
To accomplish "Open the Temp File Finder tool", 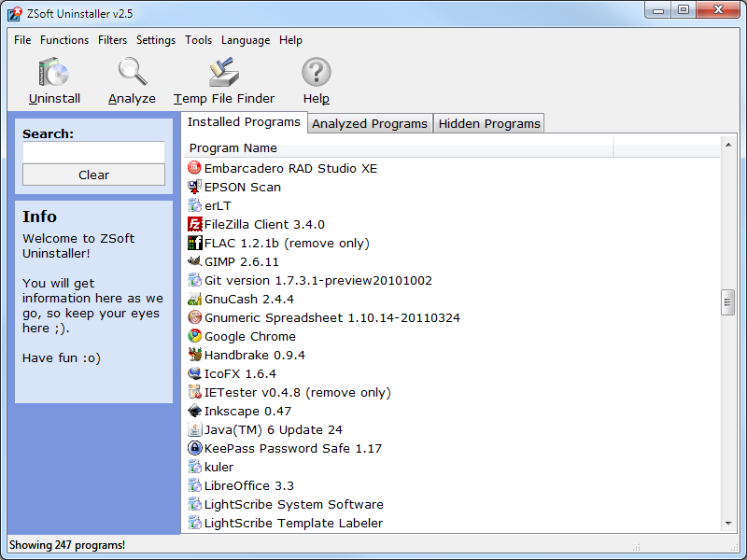I will (x=224, y=73).
